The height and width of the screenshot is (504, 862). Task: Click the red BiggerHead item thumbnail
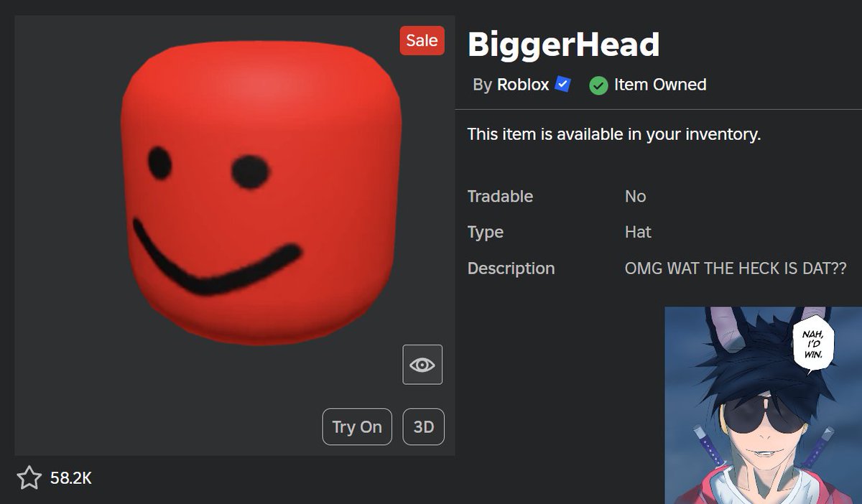coord(261,193)
